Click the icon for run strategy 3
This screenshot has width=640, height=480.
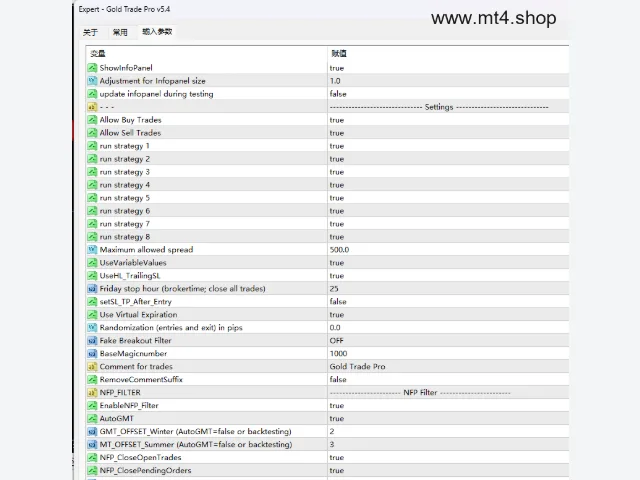pyautogui.click(x=92, y=172)
